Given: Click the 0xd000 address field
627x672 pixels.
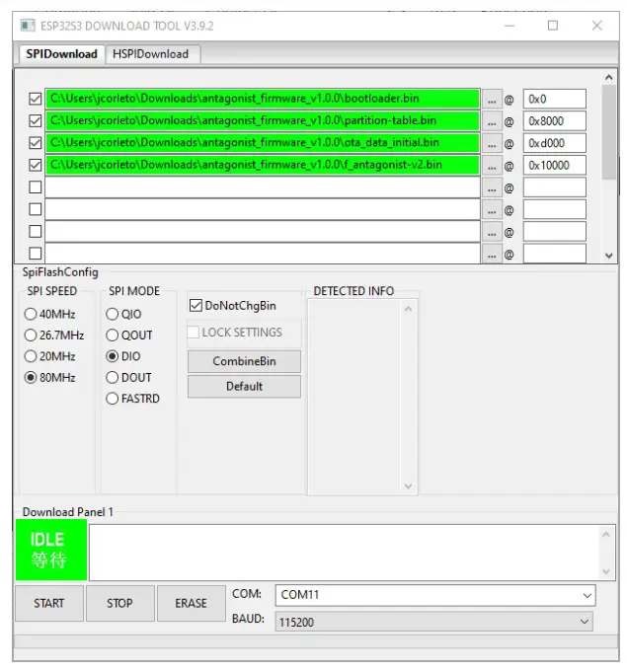Looking at the screenshot, I should coord(555,143).
